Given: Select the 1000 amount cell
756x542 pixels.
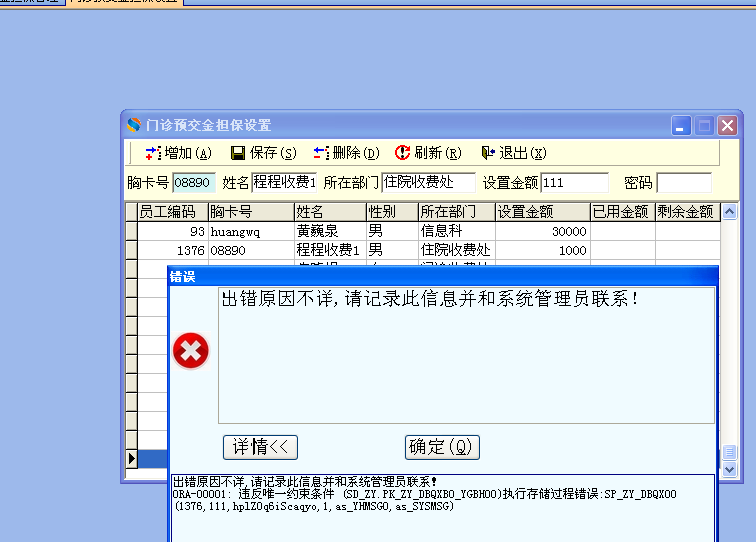Looking at the screenshot, I should (x=543, y=250).
